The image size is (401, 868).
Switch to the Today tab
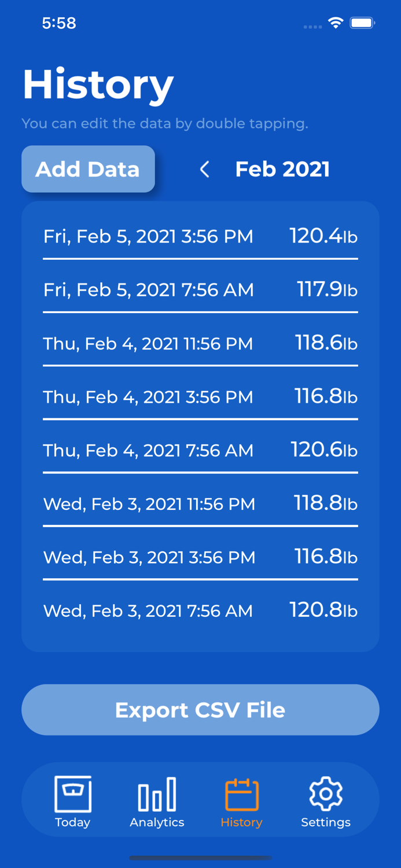click(72, 804)
